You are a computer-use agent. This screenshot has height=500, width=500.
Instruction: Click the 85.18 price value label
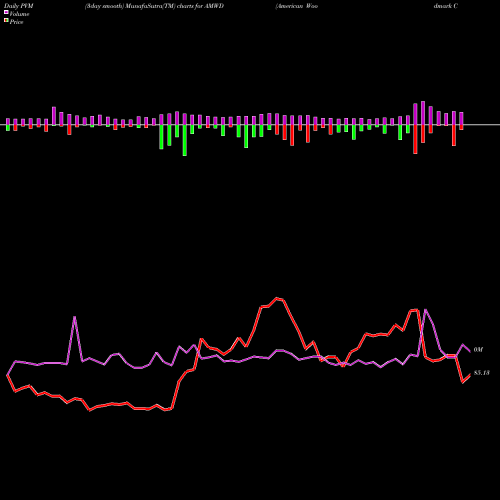click(482, 373)
